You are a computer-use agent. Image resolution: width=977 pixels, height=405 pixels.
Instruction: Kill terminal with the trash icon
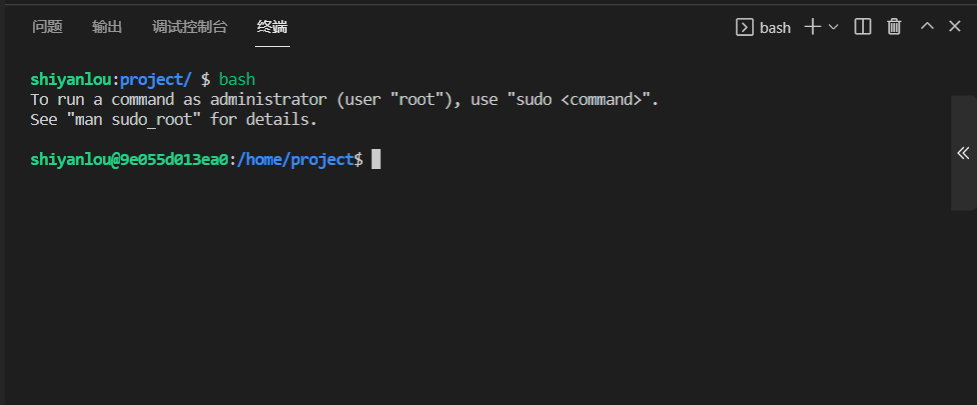point(894,27)
